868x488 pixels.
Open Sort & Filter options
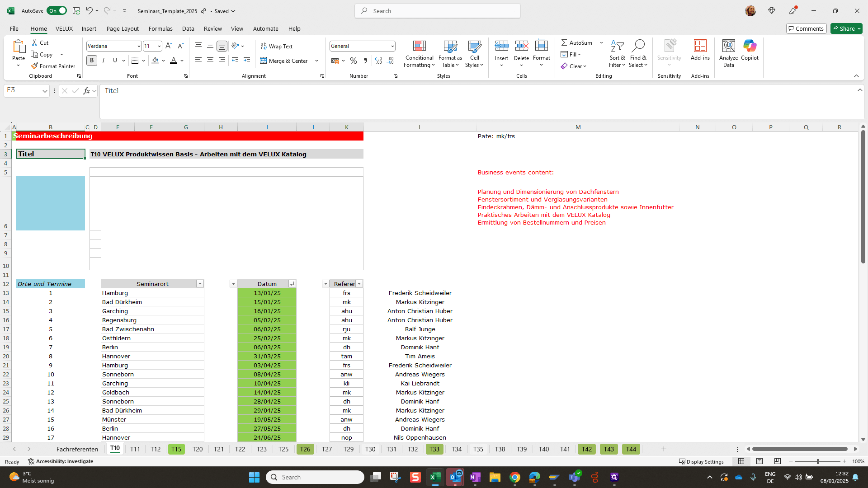(x=617, y=54)
